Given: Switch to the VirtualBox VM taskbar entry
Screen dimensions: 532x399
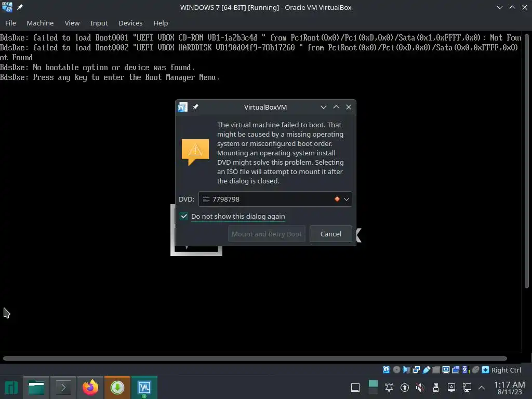Looking at the screenshot, I should [x=144, y=388].
